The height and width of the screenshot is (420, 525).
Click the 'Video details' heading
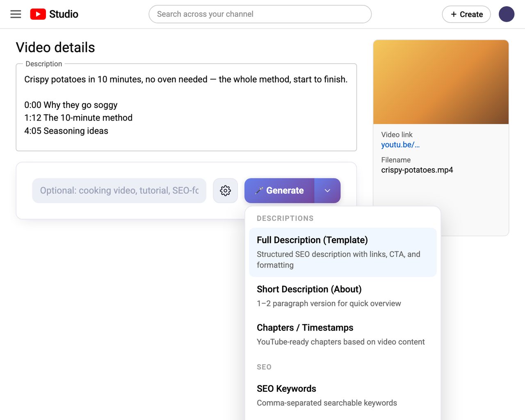pos(55,48)
